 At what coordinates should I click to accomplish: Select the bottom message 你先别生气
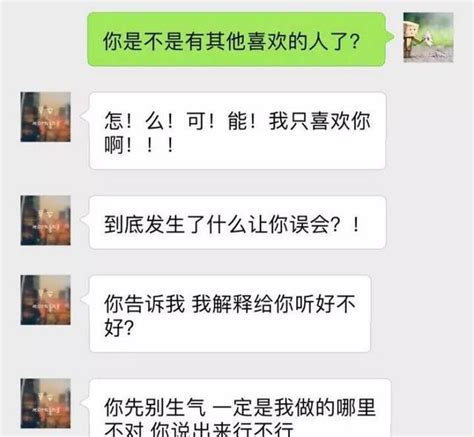click(240, 408)
